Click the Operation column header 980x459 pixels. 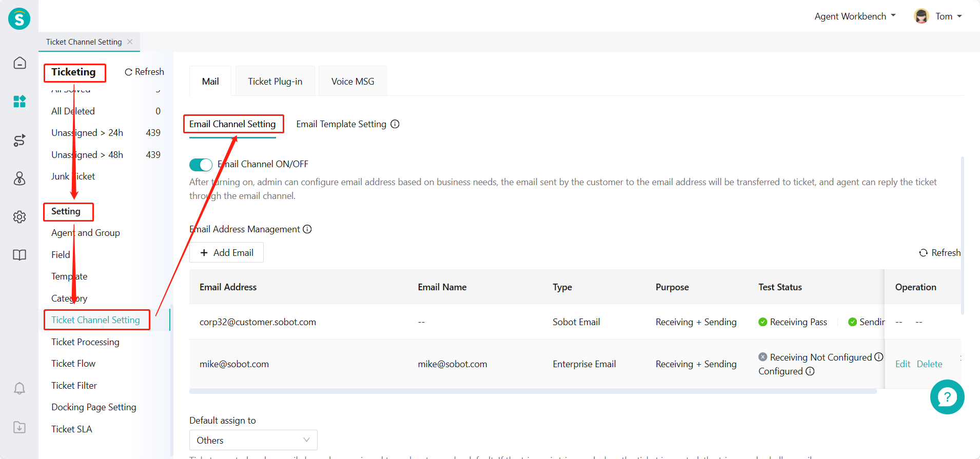point(915,287)
